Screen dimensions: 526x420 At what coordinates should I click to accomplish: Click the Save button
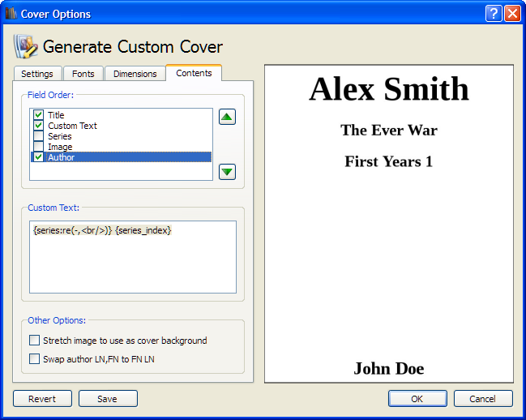[108, 399]
